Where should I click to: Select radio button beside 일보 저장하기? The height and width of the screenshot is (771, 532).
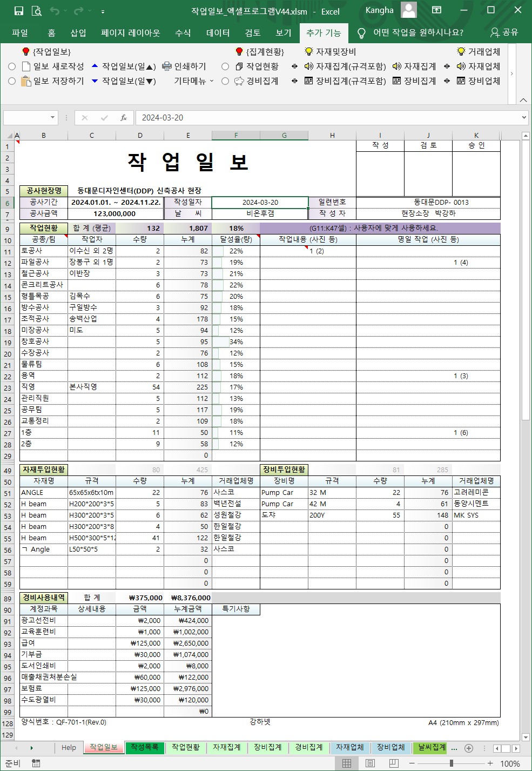[12, 81]
